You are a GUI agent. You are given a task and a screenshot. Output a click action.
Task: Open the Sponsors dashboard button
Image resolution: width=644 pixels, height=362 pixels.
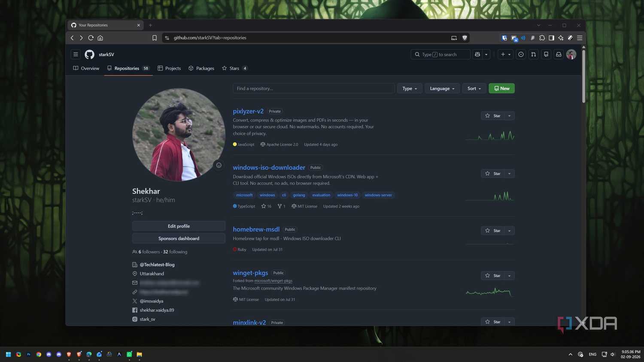click(179, 238)
